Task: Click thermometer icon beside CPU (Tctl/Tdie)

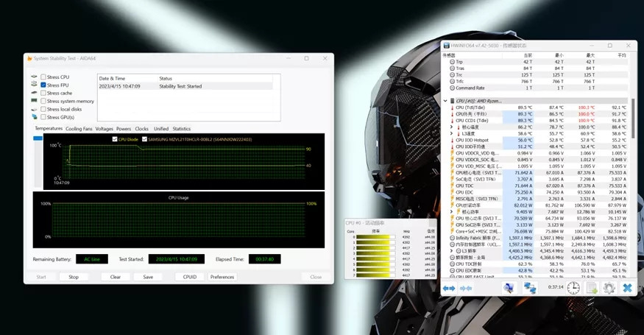Action: 452,107
